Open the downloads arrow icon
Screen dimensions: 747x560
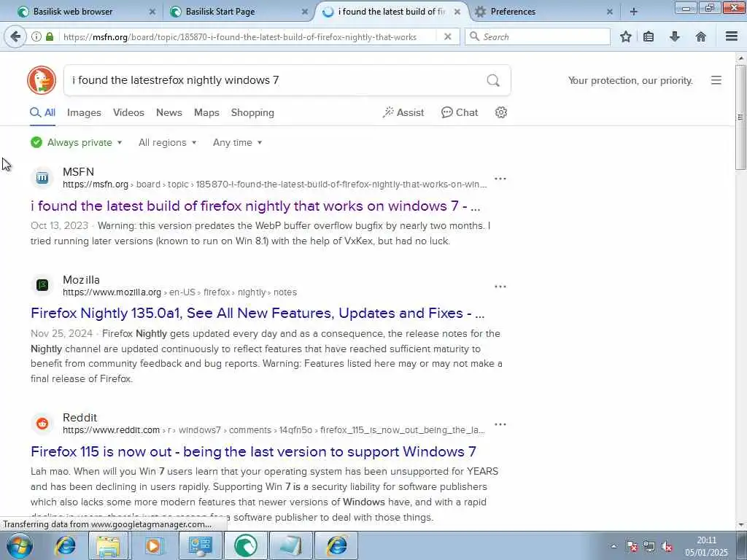(x=675, y=36)
